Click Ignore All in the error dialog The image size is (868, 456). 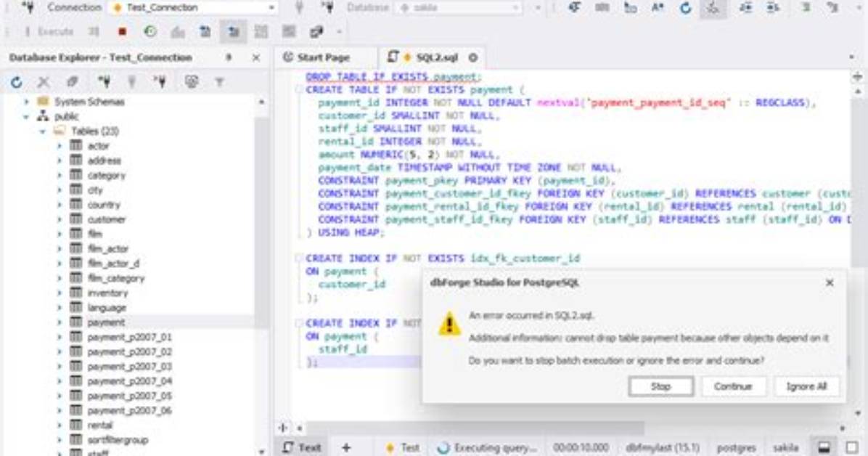tap(806, 386)
